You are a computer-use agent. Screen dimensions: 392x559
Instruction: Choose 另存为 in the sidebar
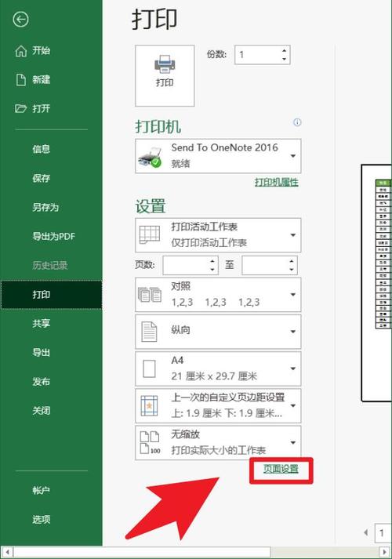tap(45, 207)
